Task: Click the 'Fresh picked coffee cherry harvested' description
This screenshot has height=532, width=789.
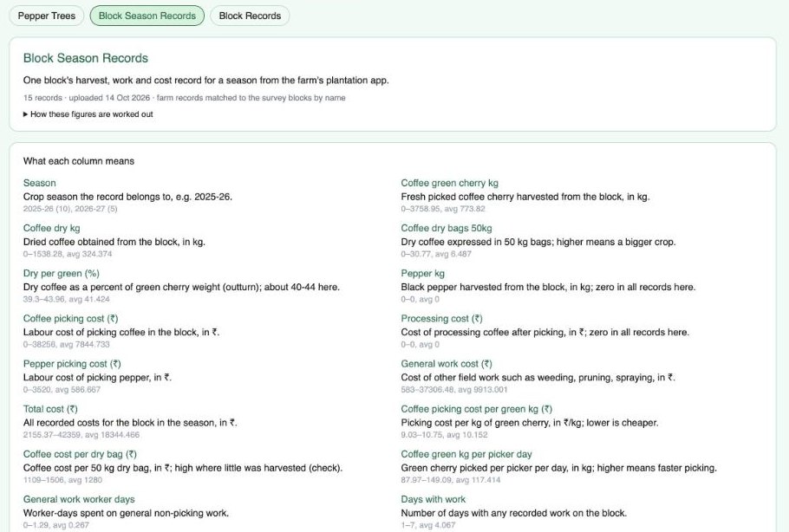Action: (525, 197)
